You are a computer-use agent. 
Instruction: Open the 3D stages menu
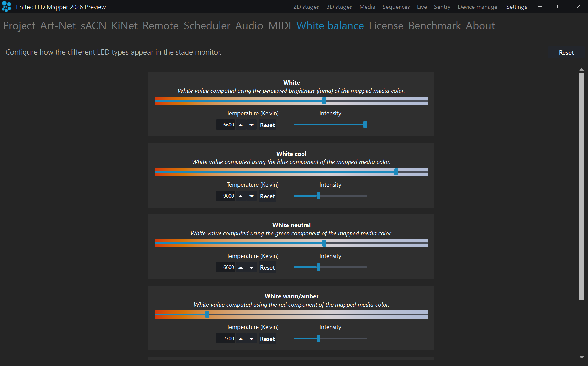coord(339,7)
